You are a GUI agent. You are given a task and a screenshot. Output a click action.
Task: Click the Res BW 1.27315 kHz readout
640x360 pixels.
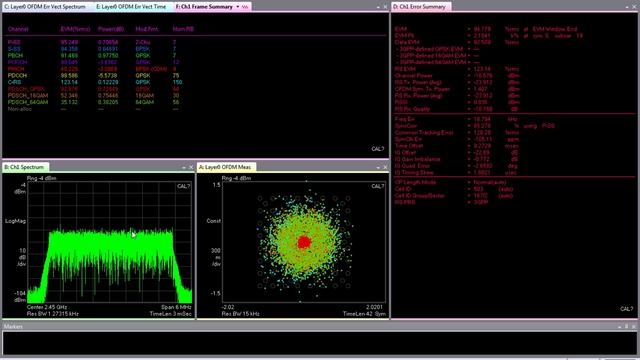[x=53, y=314]
